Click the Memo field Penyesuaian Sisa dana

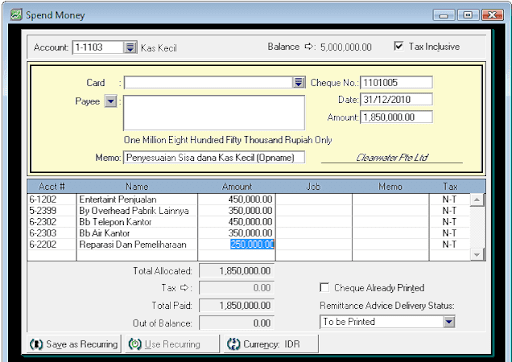click(x=214, y=157)
